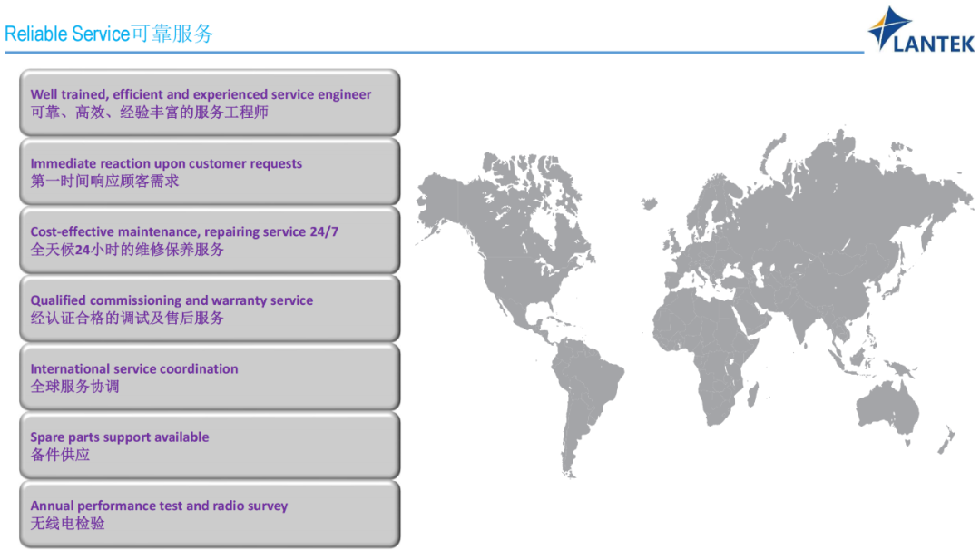This screenshot has width=980, height=560.
Task: Select the 'Immediate reaction upon customer requests' box
Action: point(210,172)
